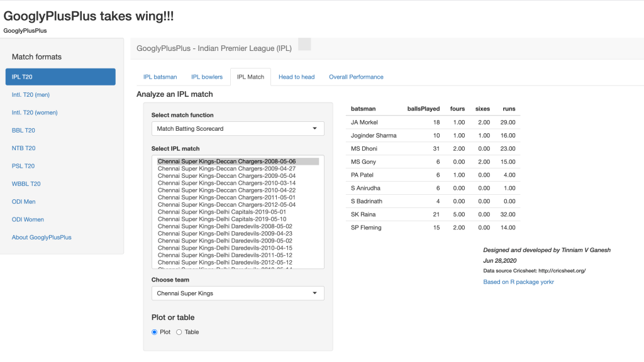Go to the Head to head tab
644x362 pixels.
tap(296, 77)
